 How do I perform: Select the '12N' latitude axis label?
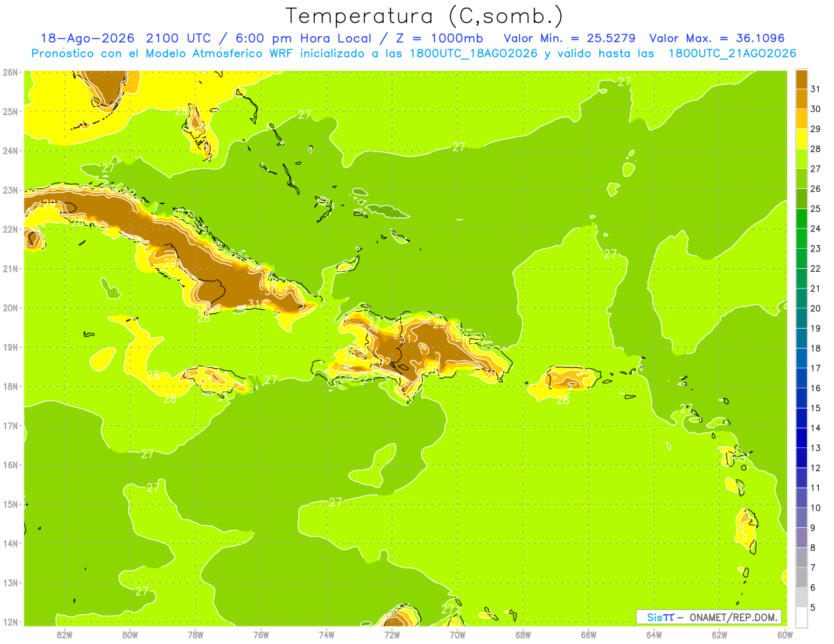(x=10, y=622)
